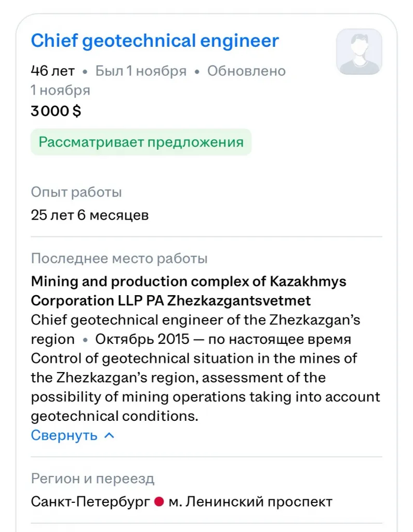This screenshot has height=532, width=413.
Task: Click the red metro line dot icon
Action: pos(159,502)
